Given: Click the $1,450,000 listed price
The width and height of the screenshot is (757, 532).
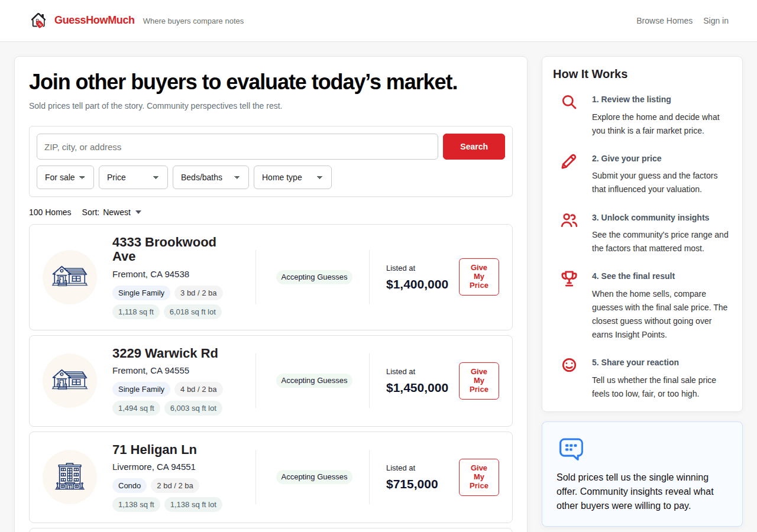Looking at the screenshot, I should (417, 388).
